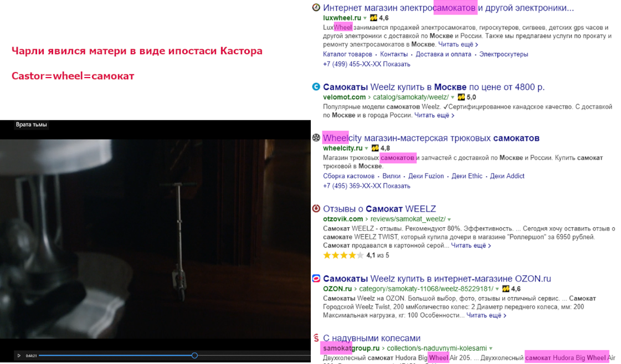
Task: Open 'Отзывы о Самокат WEELZ' result
Action: coord(379,209)
